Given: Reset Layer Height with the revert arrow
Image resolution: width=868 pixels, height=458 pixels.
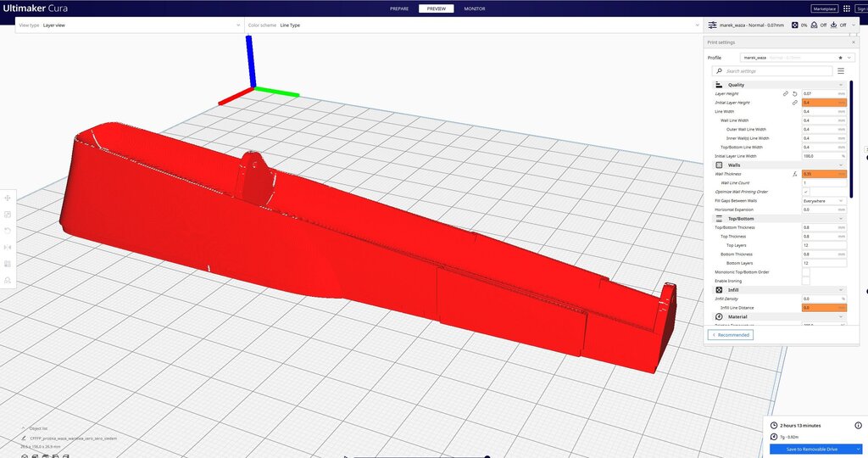Looking at the screenshot, I should click(794, 93).
